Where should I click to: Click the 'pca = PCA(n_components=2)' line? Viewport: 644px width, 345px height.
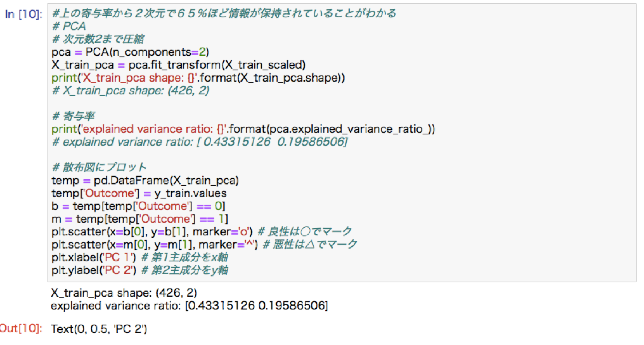tap(130, 52)
